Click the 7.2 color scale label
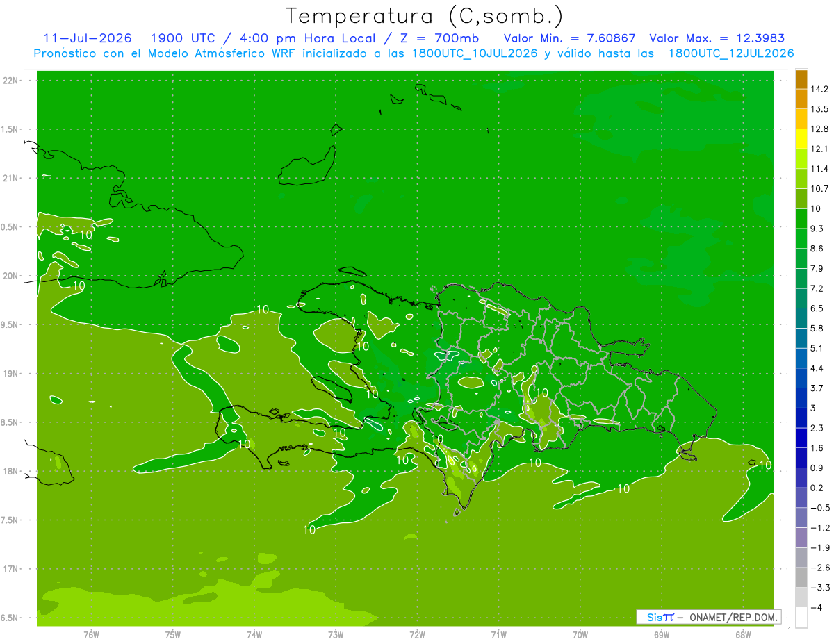This screenshot has width=834, height=644. point(817,288)
